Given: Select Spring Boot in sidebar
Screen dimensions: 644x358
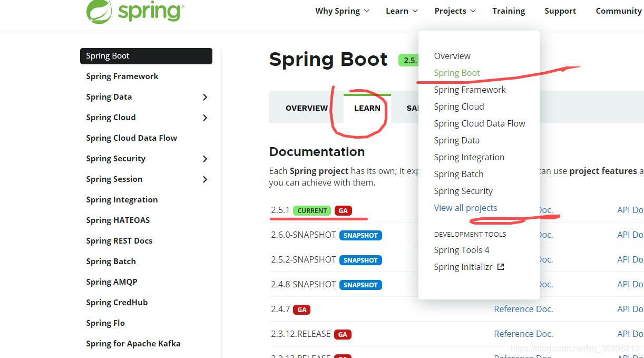Looking at the screenshot, I should 146,56.
